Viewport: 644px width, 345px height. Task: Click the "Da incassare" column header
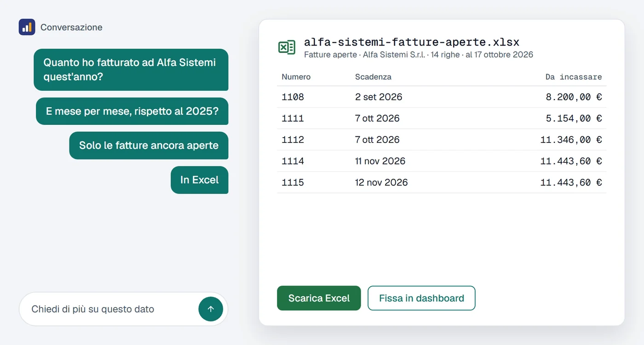click(x=574, y=77)
